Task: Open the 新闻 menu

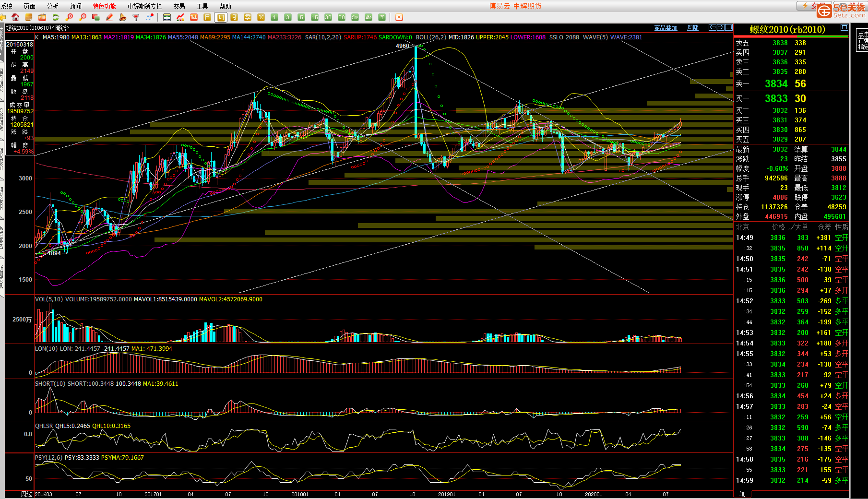Action: (76, 6)
